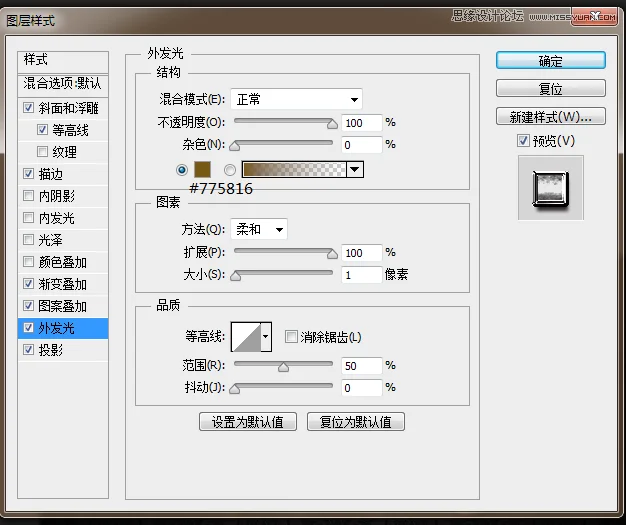Enable 光泽 checkbox
This screenshot has height=525, width=626.
[x=28, y=240]
